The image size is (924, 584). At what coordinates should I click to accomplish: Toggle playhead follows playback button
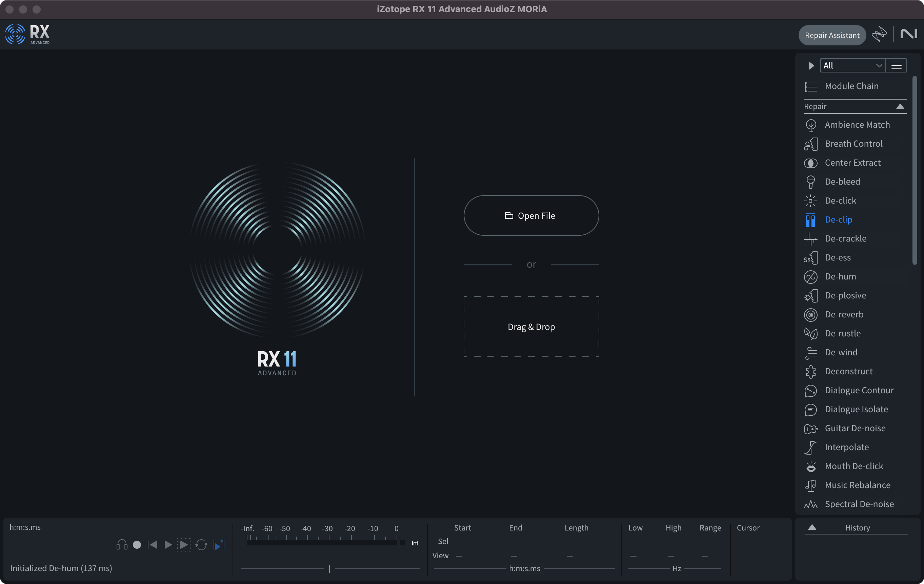(x=219, y=545)
